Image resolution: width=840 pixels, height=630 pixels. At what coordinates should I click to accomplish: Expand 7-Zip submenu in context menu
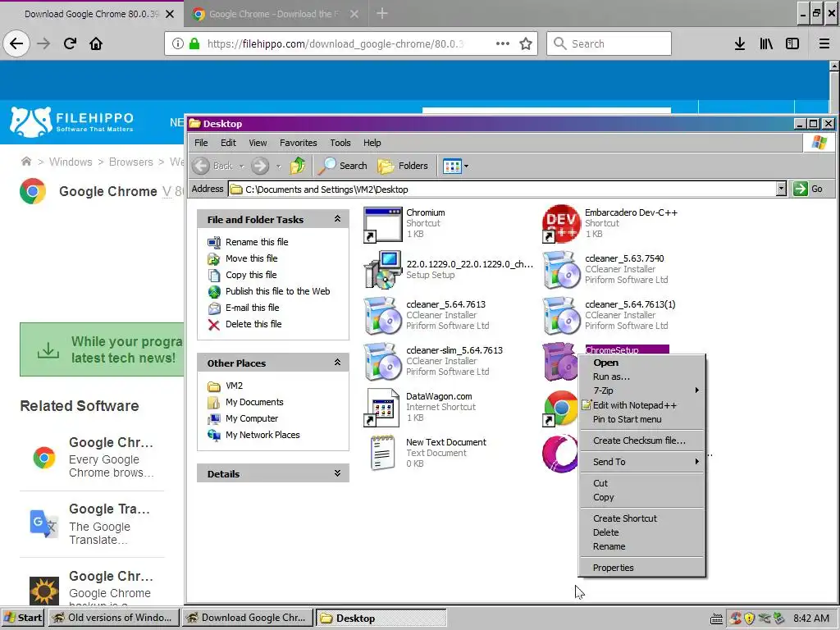pyautogui.click(x=641, y=390)
